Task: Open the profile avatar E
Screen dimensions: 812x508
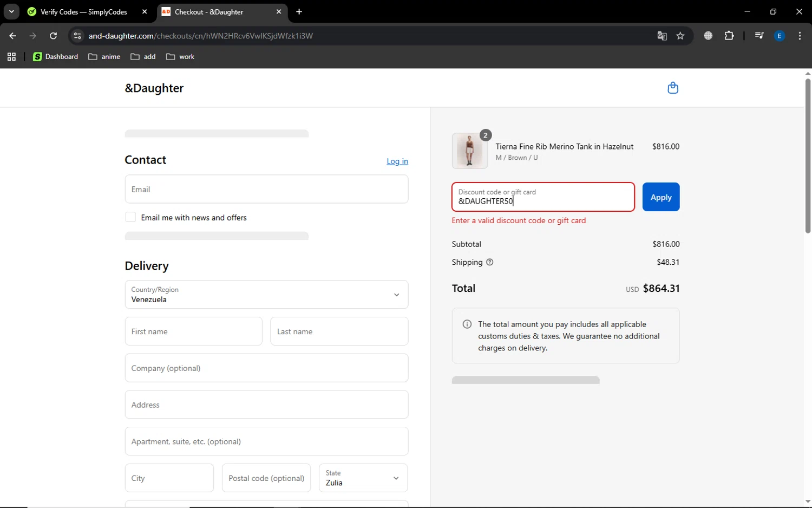Action: click(x=780, y=36)
